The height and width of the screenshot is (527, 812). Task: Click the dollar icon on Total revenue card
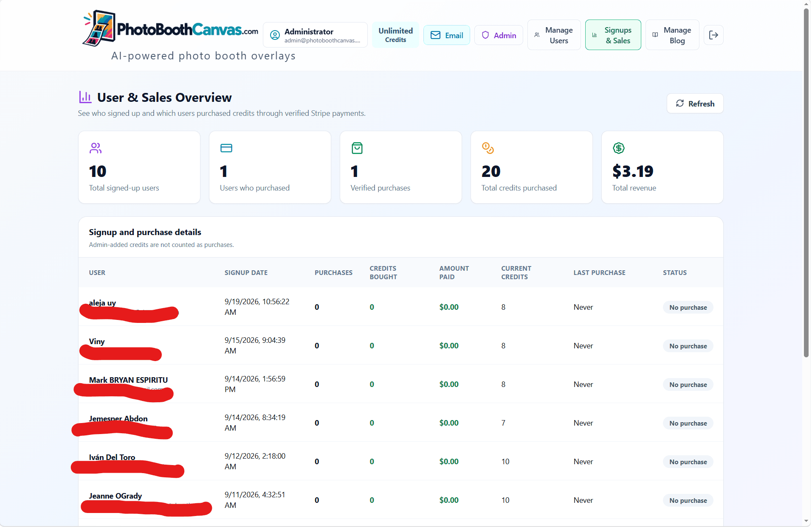(619, 148)
